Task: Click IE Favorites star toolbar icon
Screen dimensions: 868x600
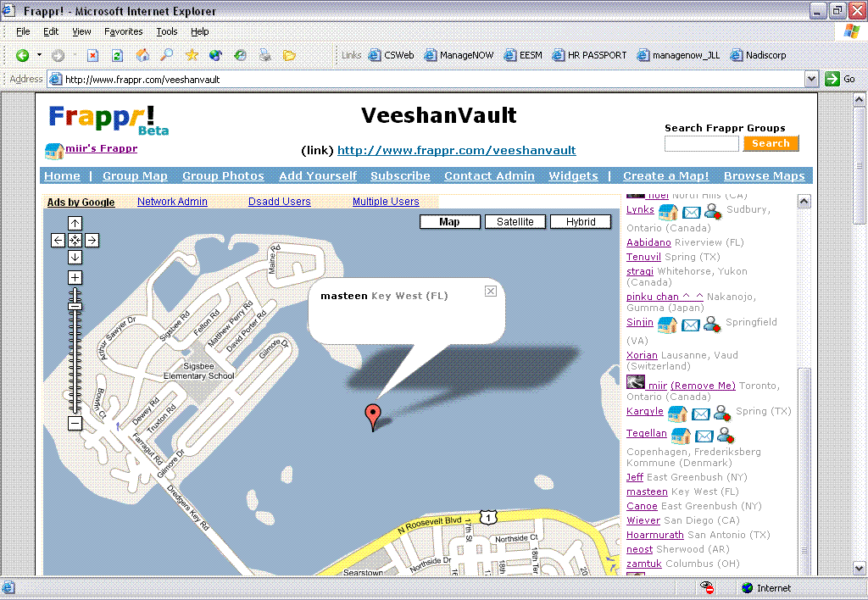Action: click(192, 55)
